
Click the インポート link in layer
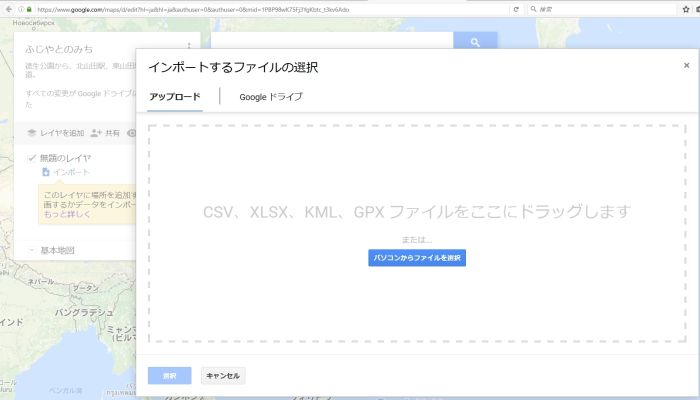(71, 172)
